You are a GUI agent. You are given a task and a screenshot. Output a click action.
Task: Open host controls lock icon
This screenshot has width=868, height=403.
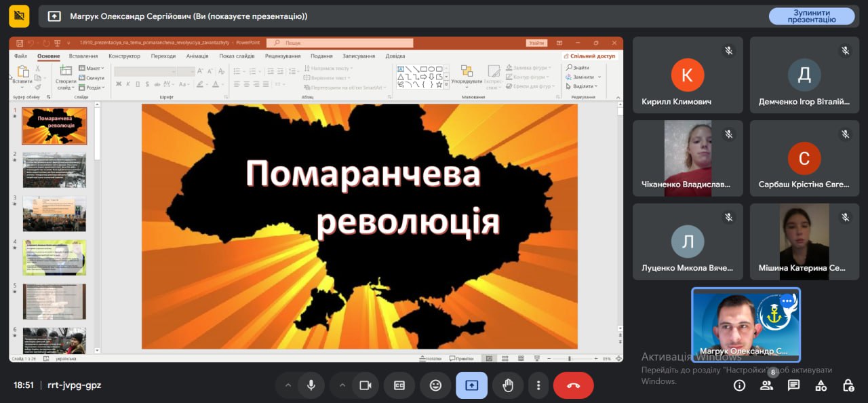tap(848, 385)
